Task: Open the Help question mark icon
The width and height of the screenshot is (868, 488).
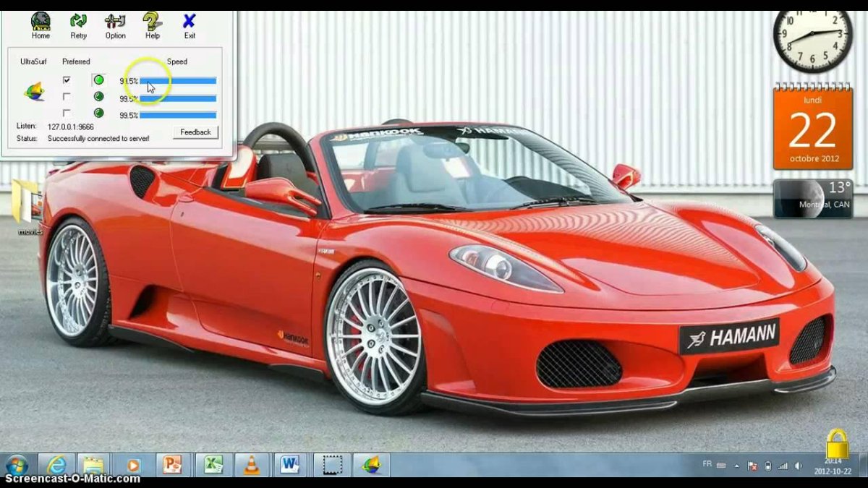Action: point(152,25)
